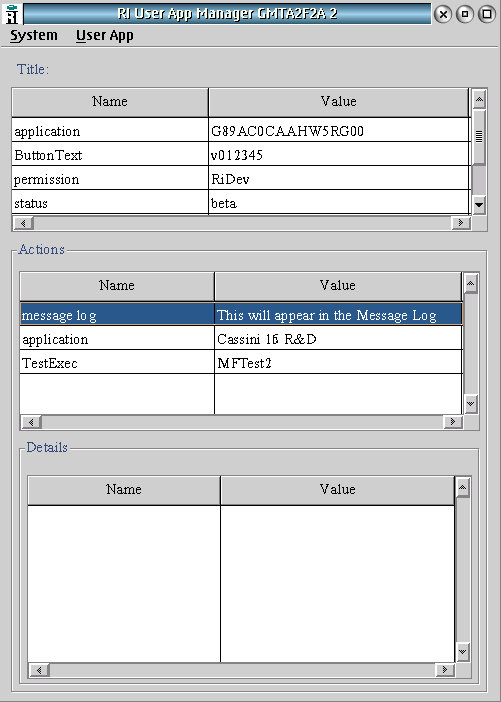501x702 pixels.
Task: Click the Title table's scroll right arrow
Action: click(461, 223)
